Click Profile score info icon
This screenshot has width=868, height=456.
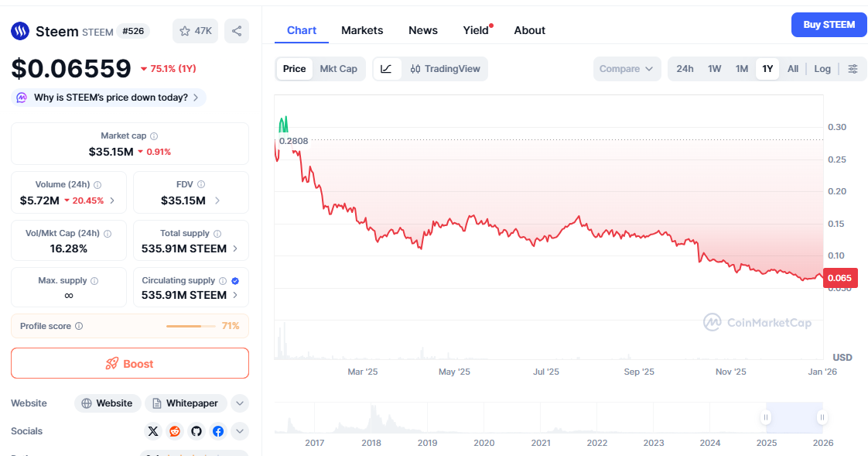tap(79, 326)
